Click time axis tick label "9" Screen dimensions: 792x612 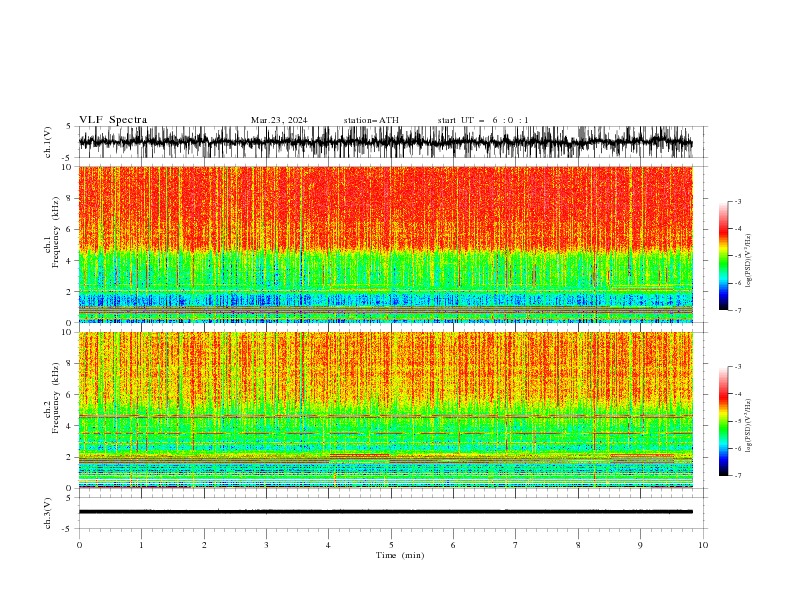640,545
